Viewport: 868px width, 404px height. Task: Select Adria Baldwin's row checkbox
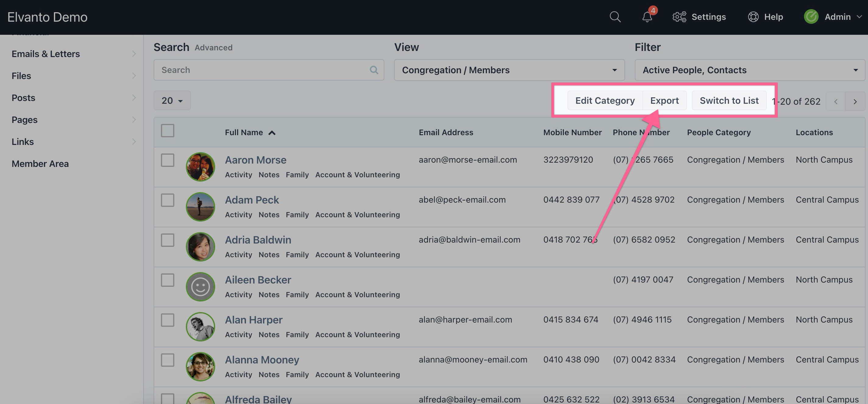[167, 240]
